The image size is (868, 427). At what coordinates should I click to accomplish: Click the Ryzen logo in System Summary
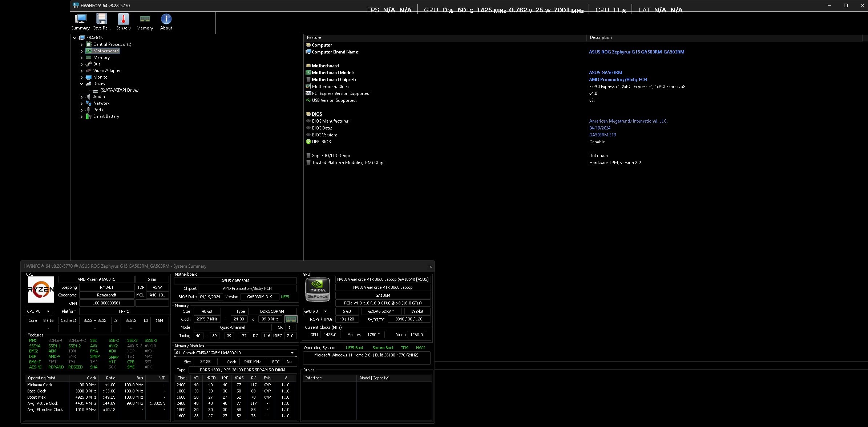click(41, 290)
